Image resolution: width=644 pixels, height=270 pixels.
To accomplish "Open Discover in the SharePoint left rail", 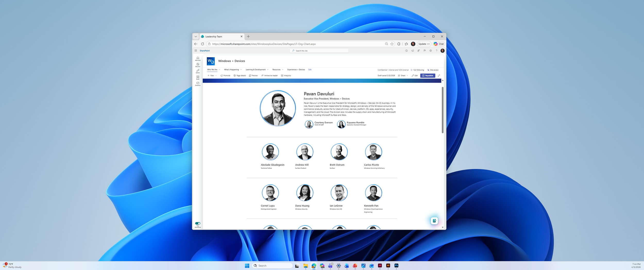I will point(198,65).
